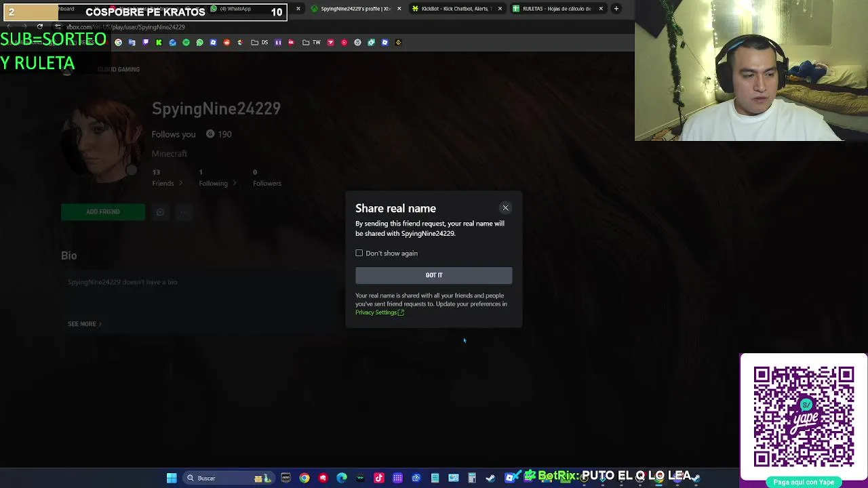Open Microsoft Edge from the taskbar
This screenshot has width=868, height=488.
point(342,478)
